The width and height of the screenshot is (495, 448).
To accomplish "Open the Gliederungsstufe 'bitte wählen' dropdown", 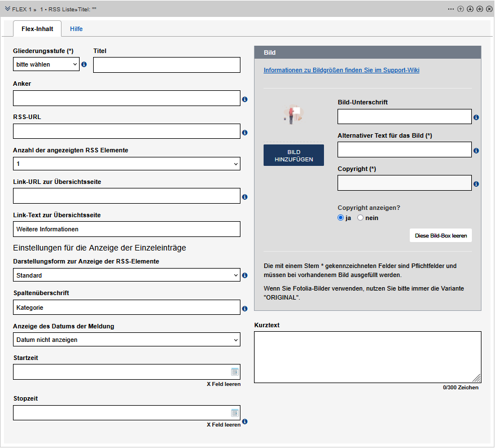I will pos(46,64).
